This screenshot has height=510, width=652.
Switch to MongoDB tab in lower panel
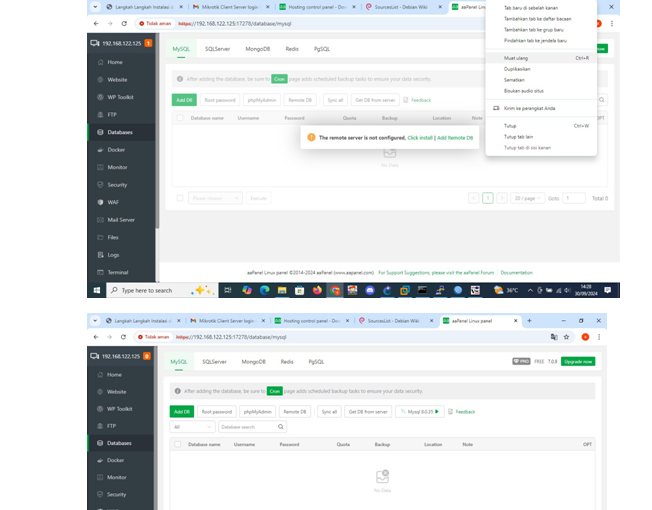pyautogui.click(x=253, y=362)
